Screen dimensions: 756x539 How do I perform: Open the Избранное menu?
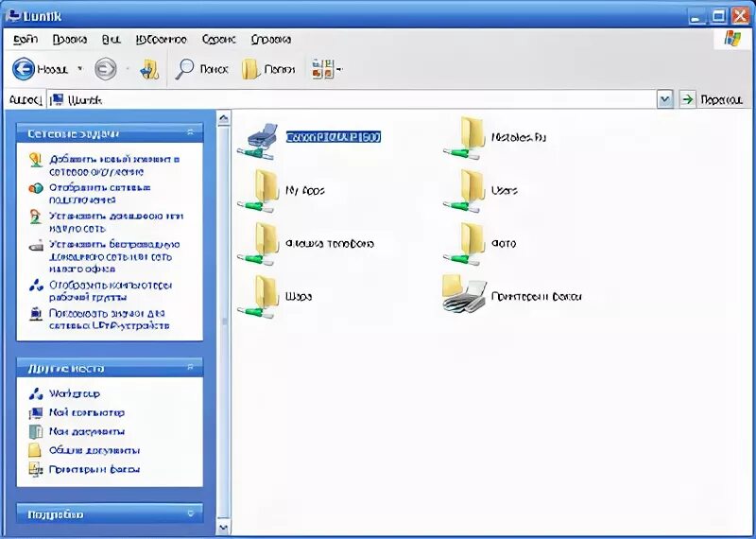tap(161, 40)
